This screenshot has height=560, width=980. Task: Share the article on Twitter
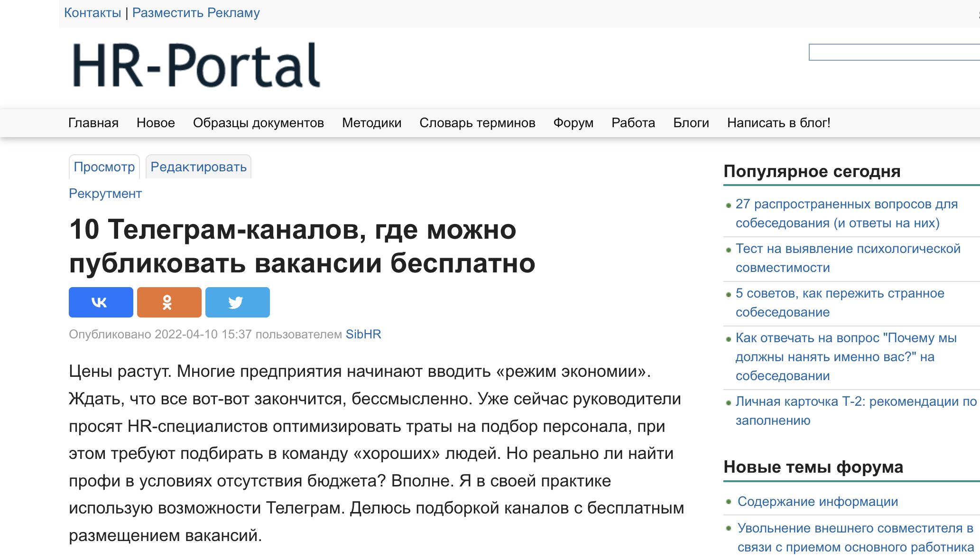pyautogui.click(x=237, y=302)
